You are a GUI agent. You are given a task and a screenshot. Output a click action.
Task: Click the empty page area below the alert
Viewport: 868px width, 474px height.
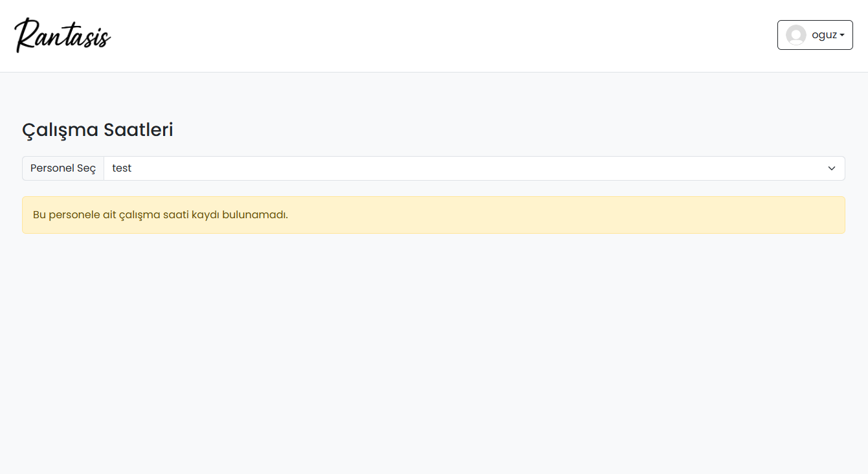pyautogui.click(x=434, y=350)
